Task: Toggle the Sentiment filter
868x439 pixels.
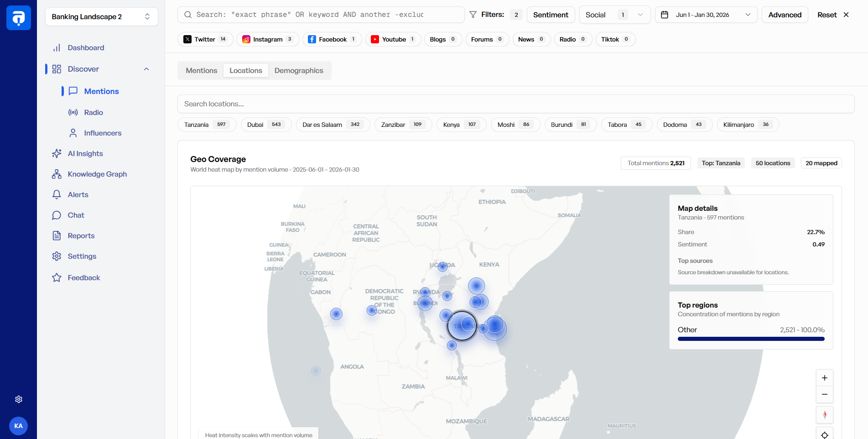Action: pos(551,15)
